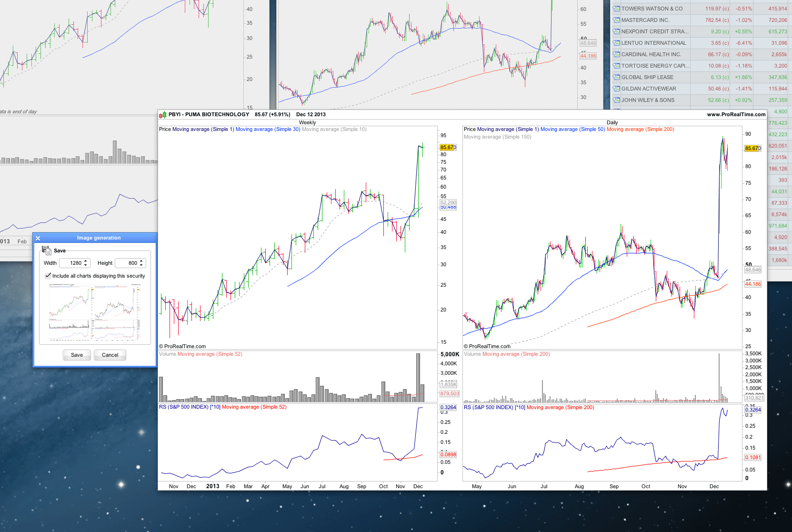This screenshot has width=792, height=532.
Task: Open chart icon for Global Ship Lease
Action: click(616, 77)
